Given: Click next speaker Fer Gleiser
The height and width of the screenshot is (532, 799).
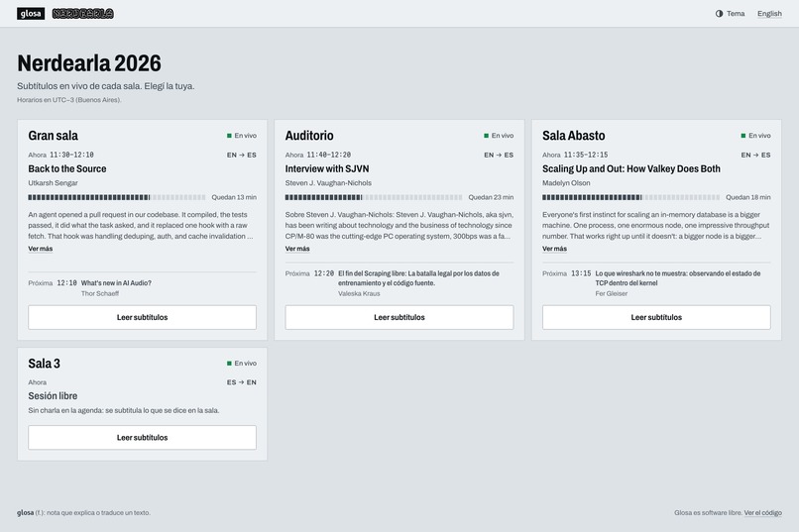Looking at the screenshot, I should pos(611,294).
